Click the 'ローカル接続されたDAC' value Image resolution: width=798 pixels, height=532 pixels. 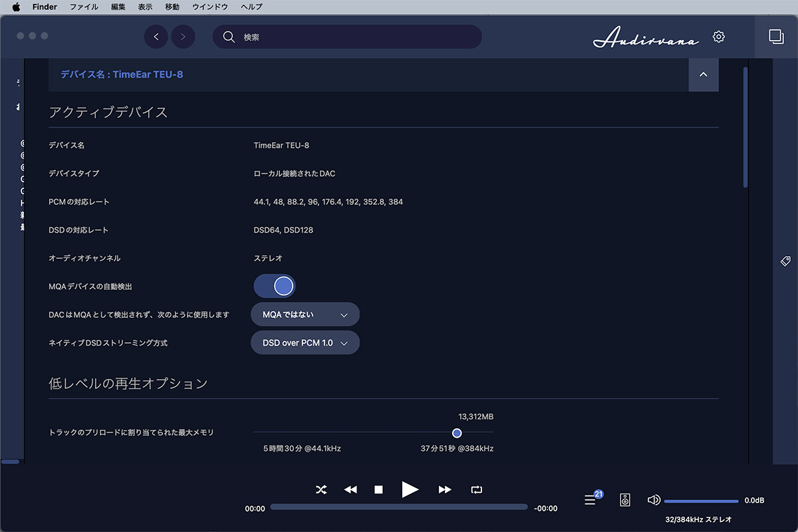click(295, 174)
